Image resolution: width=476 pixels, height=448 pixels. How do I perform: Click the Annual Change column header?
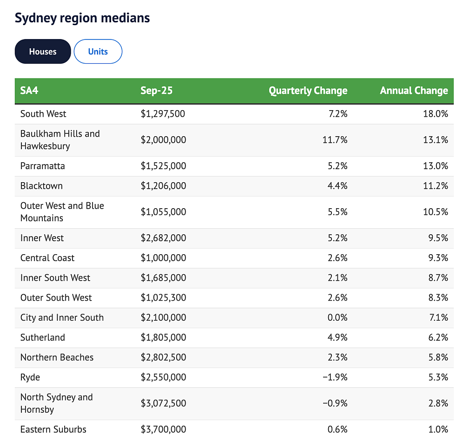coord(414,91)
